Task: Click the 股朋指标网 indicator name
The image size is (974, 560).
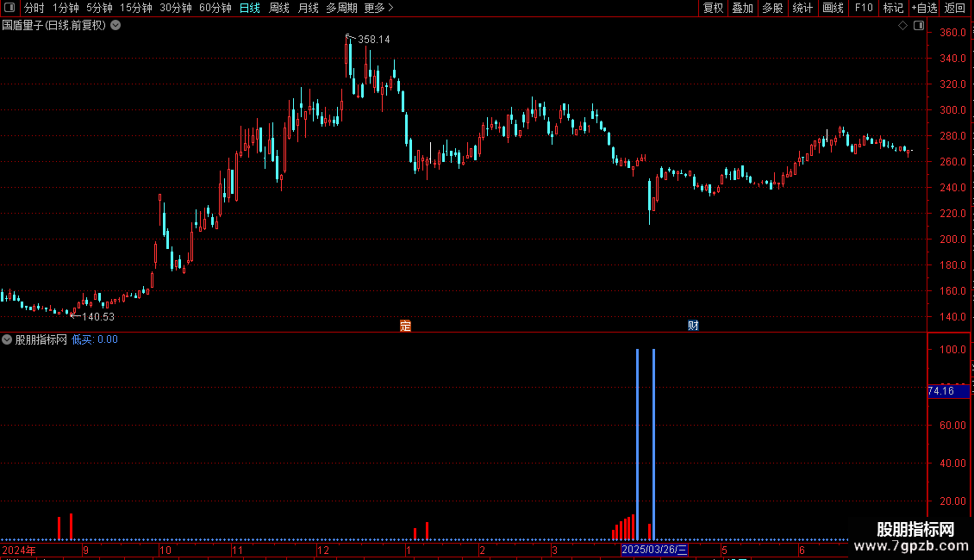Action: (x=41, y=339)
